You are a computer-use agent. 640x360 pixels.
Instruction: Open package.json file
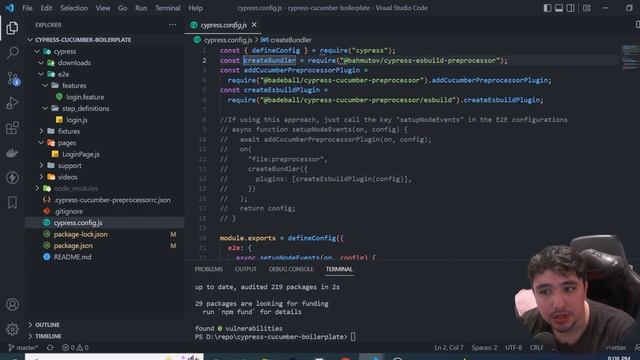click(x=73, y=246)
